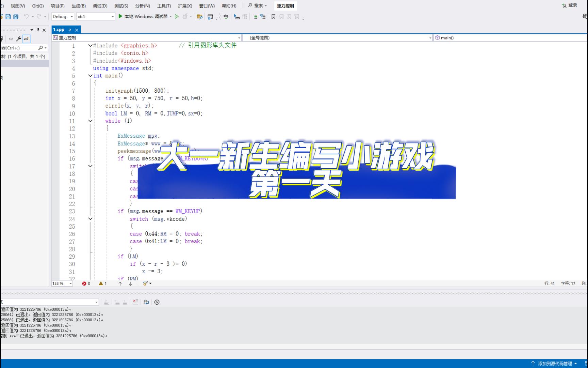Viewport: 588px width, 368px height.
Task: Click the clock icon in output toolbar
Action: 157,302
